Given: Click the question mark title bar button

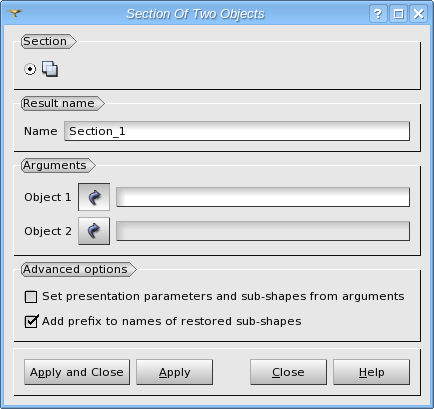Looking at the screenshot, I should tap(378, 14).
